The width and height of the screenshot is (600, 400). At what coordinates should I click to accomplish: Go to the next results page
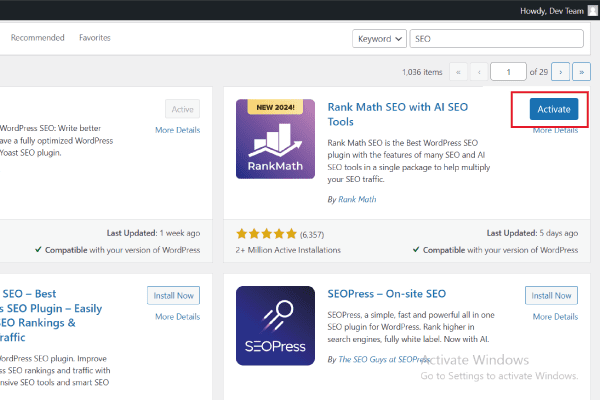click(x=561, y=72)
